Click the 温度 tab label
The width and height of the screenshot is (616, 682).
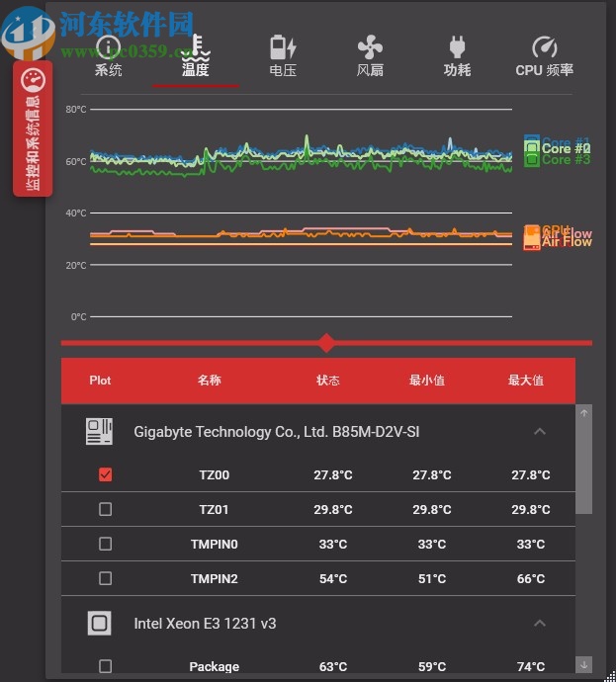(x=196, y=70)
